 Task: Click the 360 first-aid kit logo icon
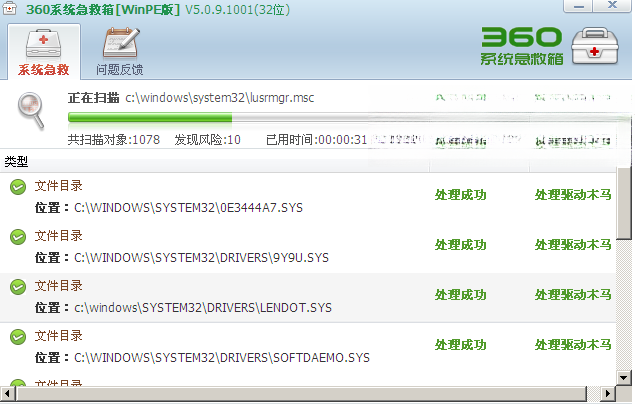595,46
